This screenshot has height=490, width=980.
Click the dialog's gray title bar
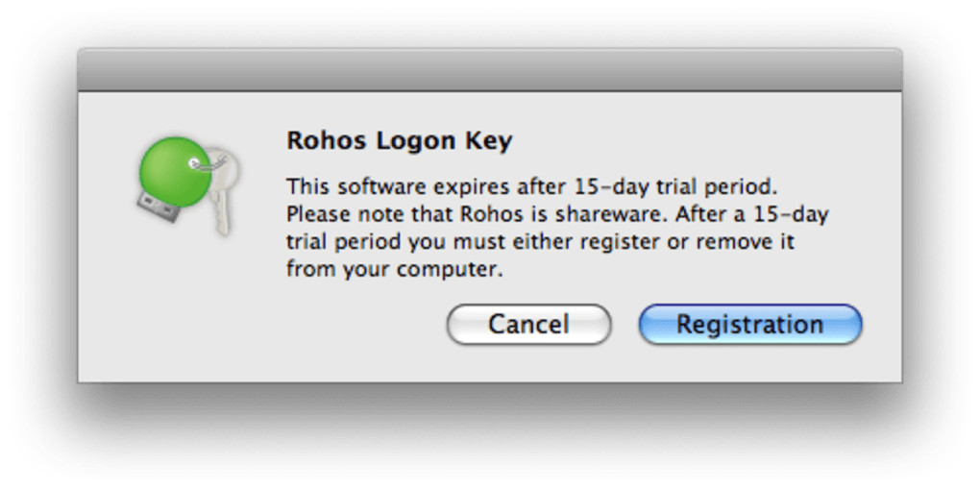[x=490, y=70]
